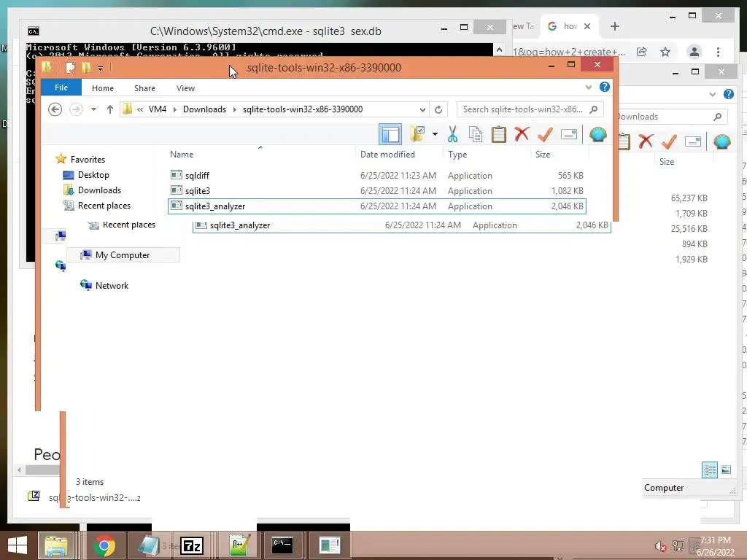This screenshot has width=747, height=560.
Task: Click red X Delete icon in background Explorer
Action: 646,141
